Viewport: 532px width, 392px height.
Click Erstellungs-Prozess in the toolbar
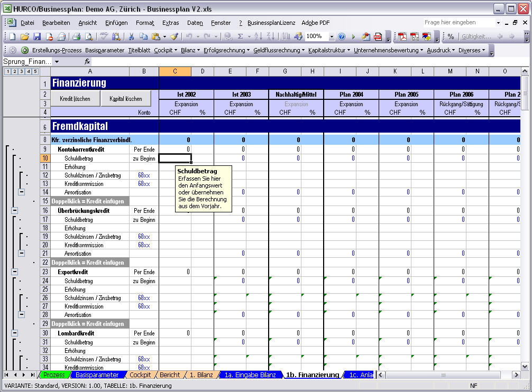[57, 50]
